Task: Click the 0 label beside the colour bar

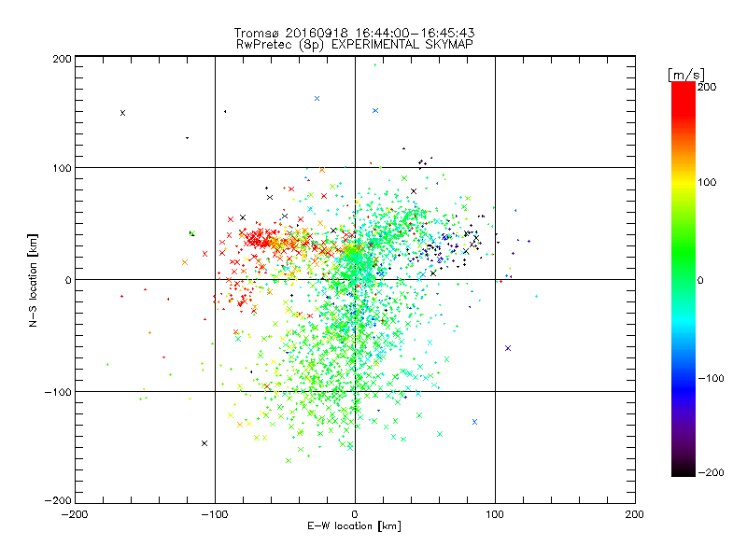Action: coord(700,280)
